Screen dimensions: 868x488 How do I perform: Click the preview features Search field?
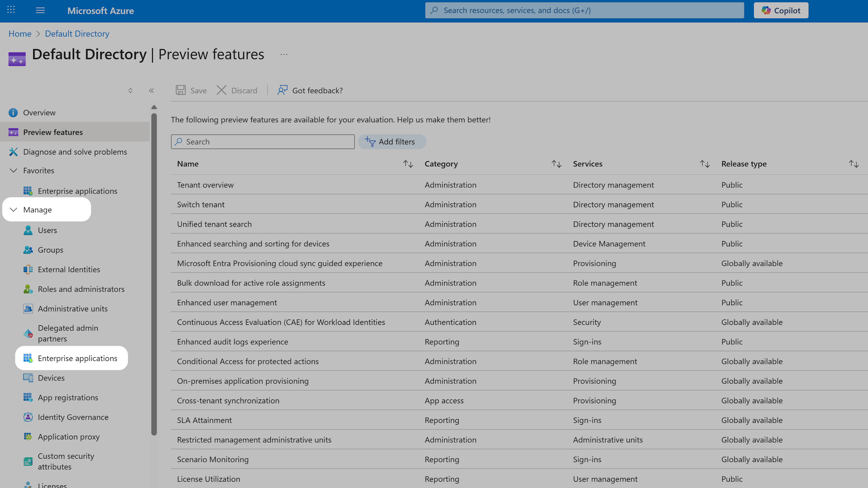coord(263,142)
